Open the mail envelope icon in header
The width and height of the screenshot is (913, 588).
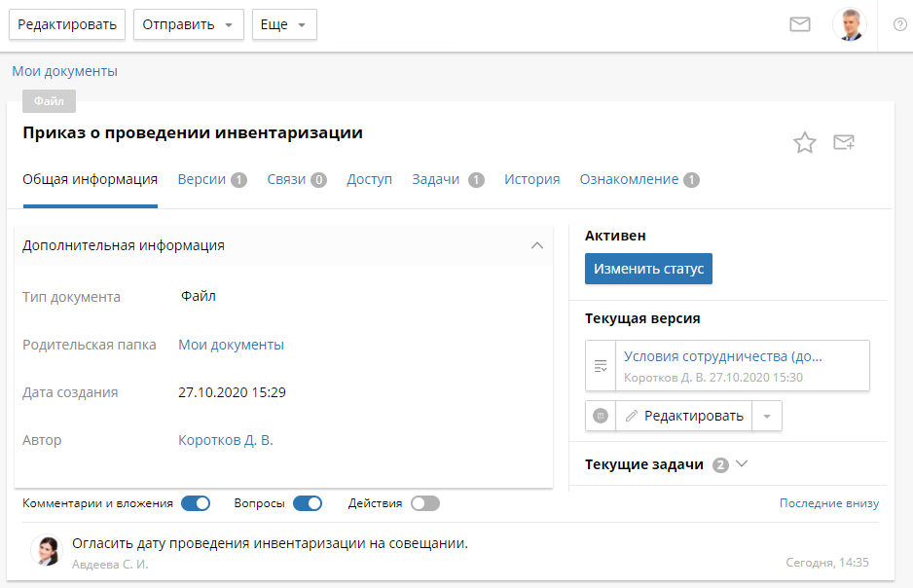(800, 24)
